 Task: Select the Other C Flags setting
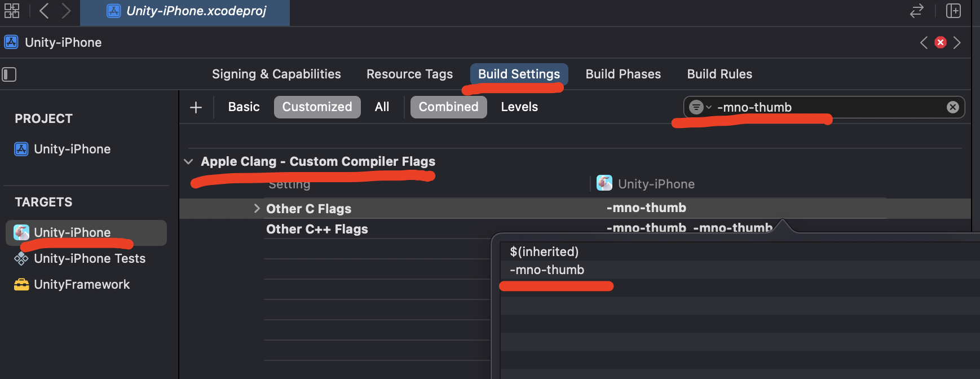pyautogui.click(x=308, y=209)
